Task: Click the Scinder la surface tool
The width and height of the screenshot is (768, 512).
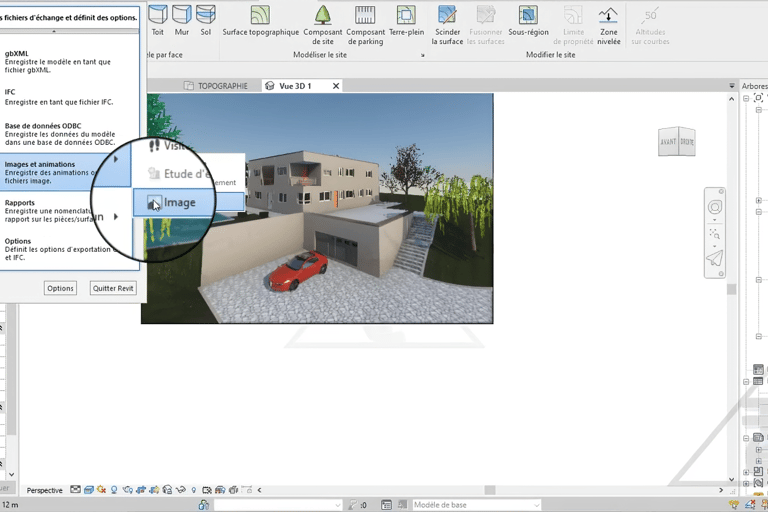Action: pos(447,24)
